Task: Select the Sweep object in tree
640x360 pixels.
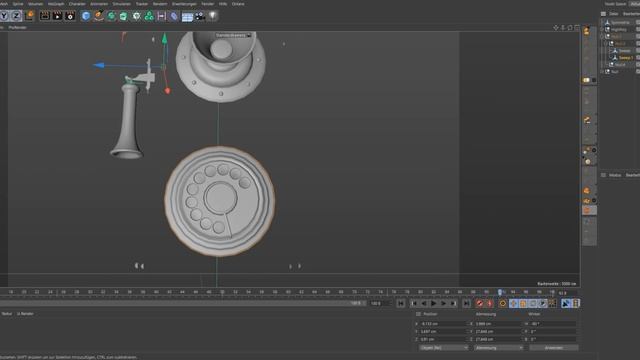Action: tap(624, 51)
